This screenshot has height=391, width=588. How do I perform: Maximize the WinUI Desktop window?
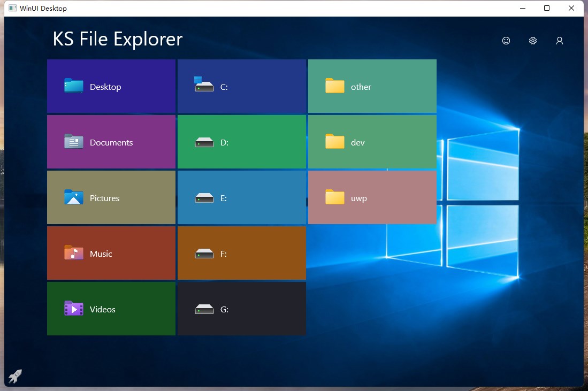click(547, 8)
